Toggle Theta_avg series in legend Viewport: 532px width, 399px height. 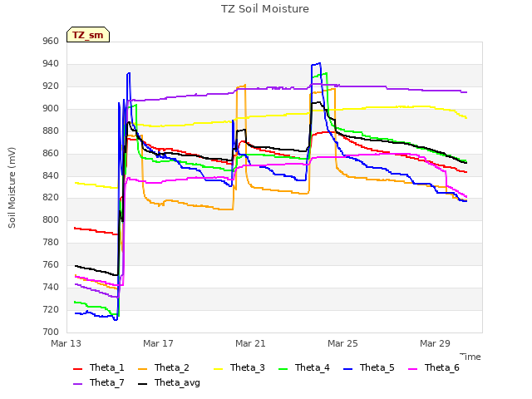coord(169,382)
